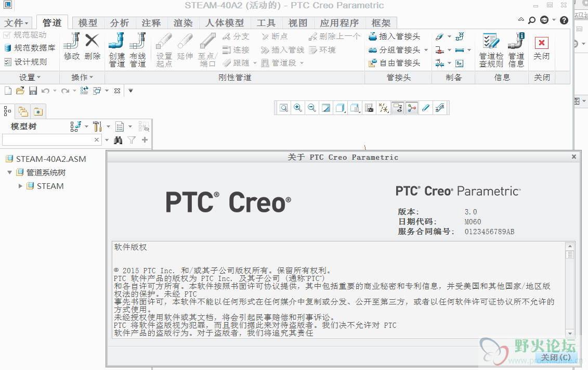
Task: Click the Refit view magnifier icon
Action: click(284, 108)
